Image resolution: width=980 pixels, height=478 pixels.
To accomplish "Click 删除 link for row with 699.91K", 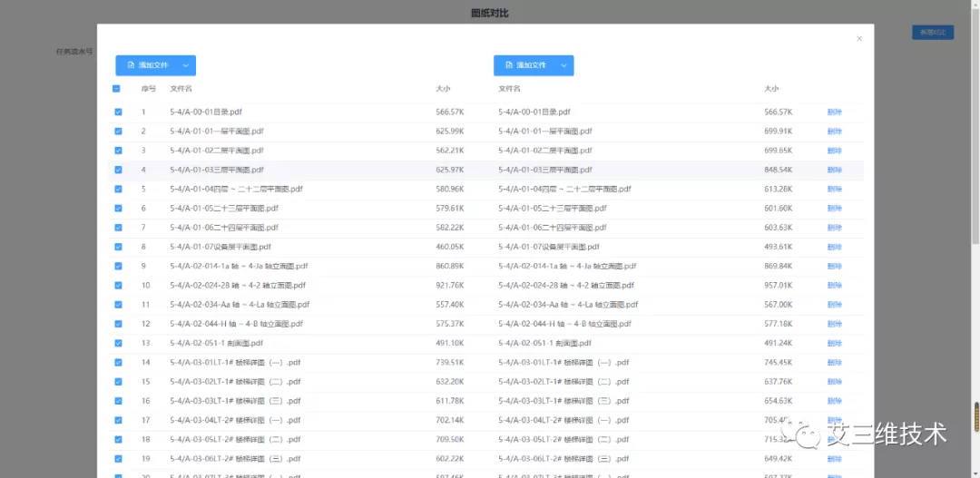I will pos(835,132).
